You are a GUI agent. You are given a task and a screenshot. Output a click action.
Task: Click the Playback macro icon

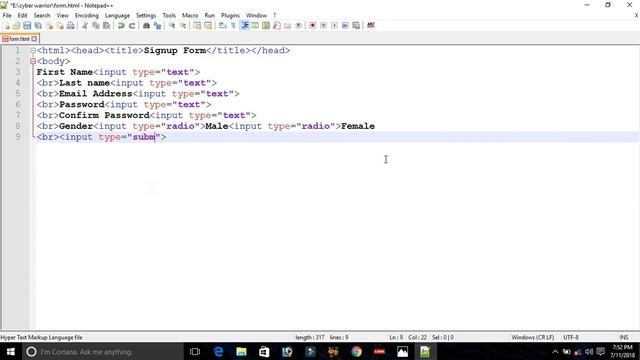[334, 25]
